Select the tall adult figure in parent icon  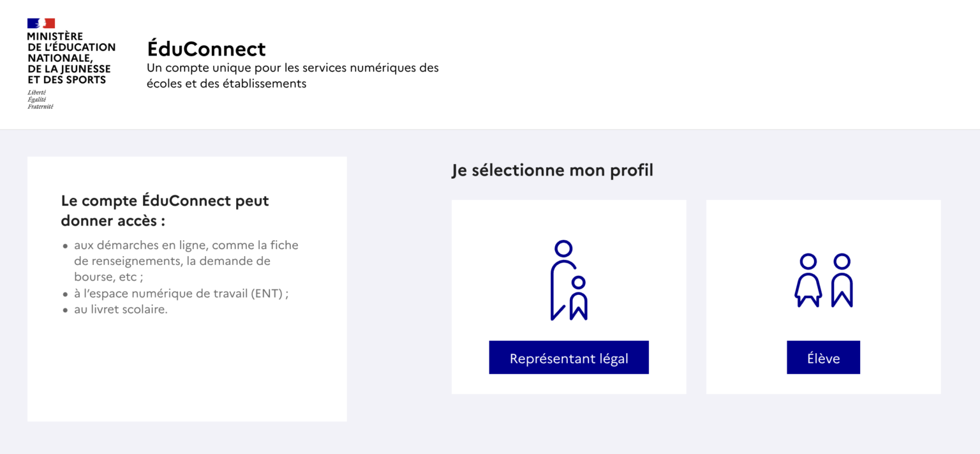563,280
